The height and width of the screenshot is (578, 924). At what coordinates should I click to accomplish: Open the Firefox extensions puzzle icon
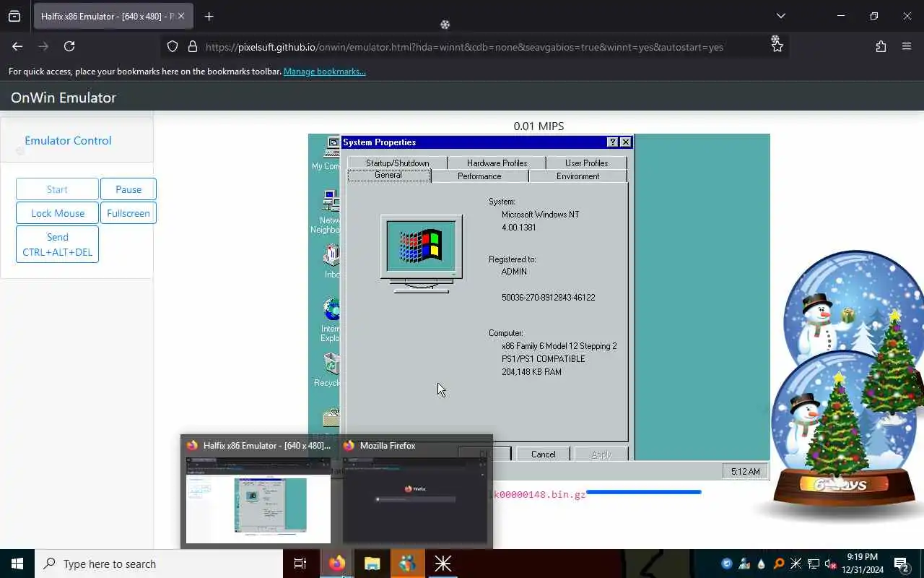coord(881,46)
